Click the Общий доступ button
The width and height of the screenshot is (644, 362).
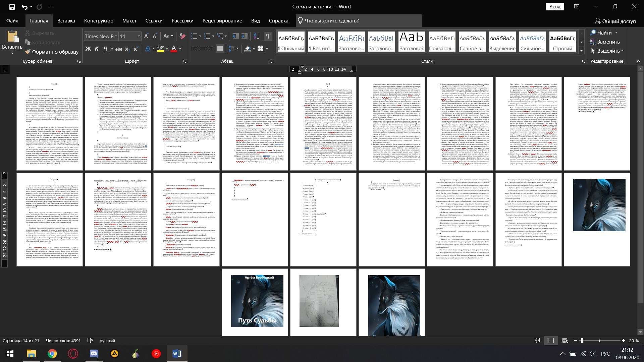(x=615, y=21)
